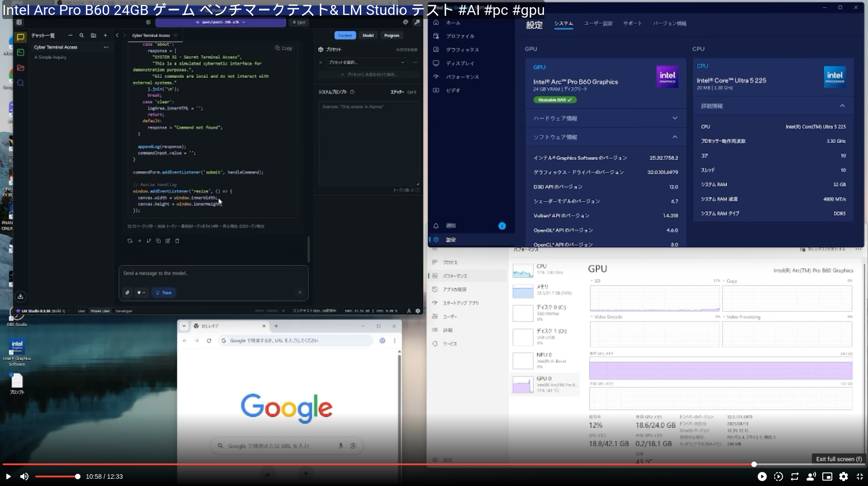Image resolution: width=868 pixels, height=486 pixels.
Task: Open LM Studio Discover search icon
Action: pos(20,83)
